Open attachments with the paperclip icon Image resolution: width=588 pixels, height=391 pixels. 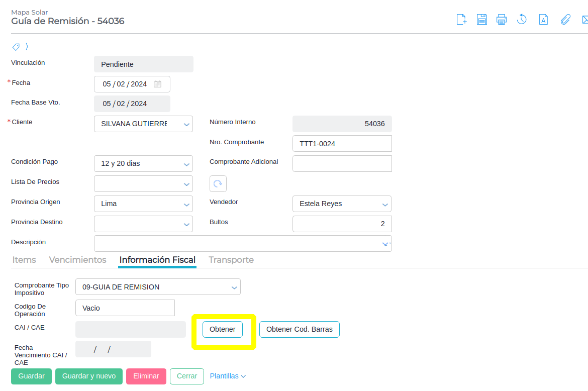(x=565, y=20)
